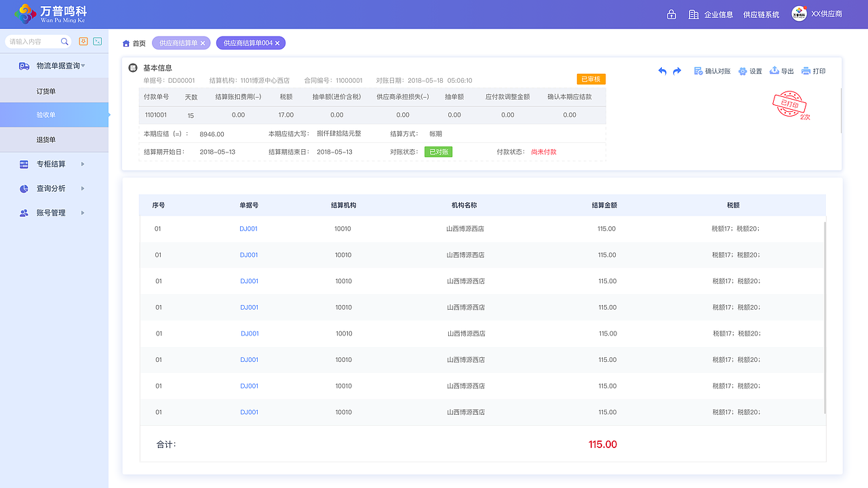Open 企业信息 building icon in header
The height and width of the screenshot is (488, 868).
pos(693,14)
